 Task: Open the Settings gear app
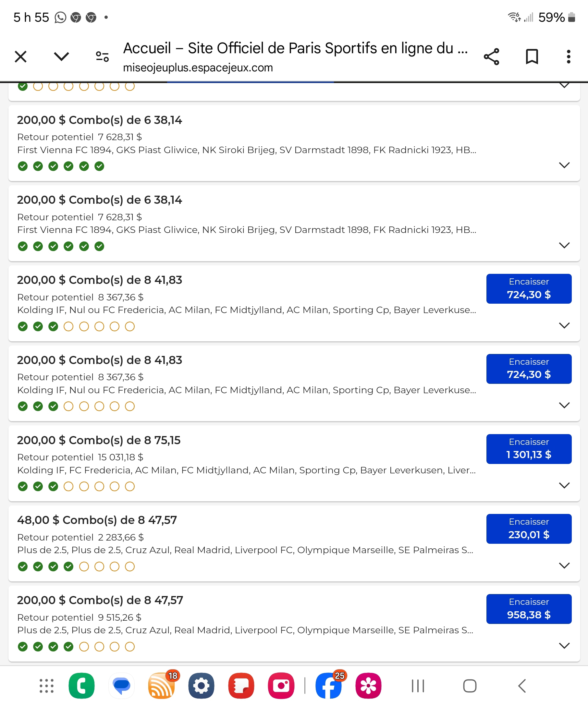[x=201, y=686]
